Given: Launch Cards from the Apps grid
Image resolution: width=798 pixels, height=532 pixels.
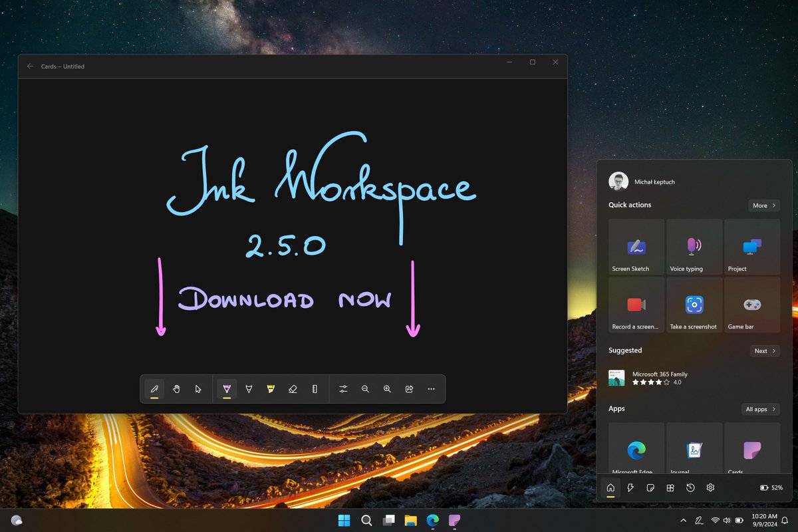Looking at the screenshot, I should 752,449.
